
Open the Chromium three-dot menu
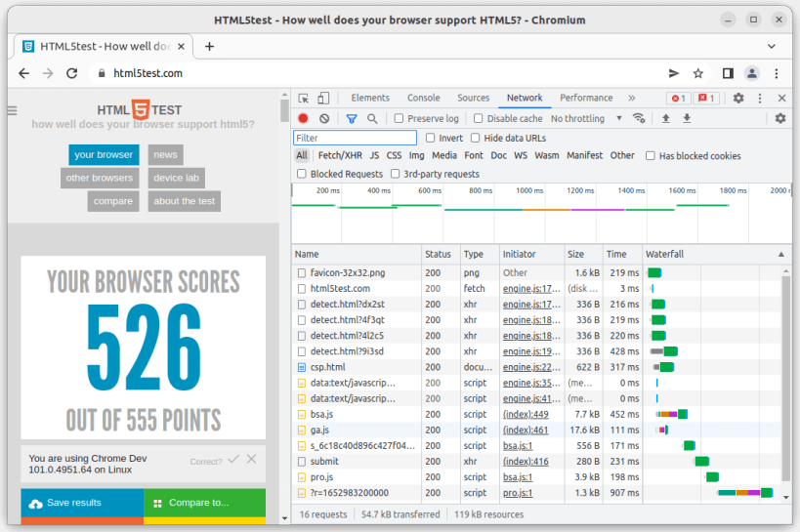[776, 73]
